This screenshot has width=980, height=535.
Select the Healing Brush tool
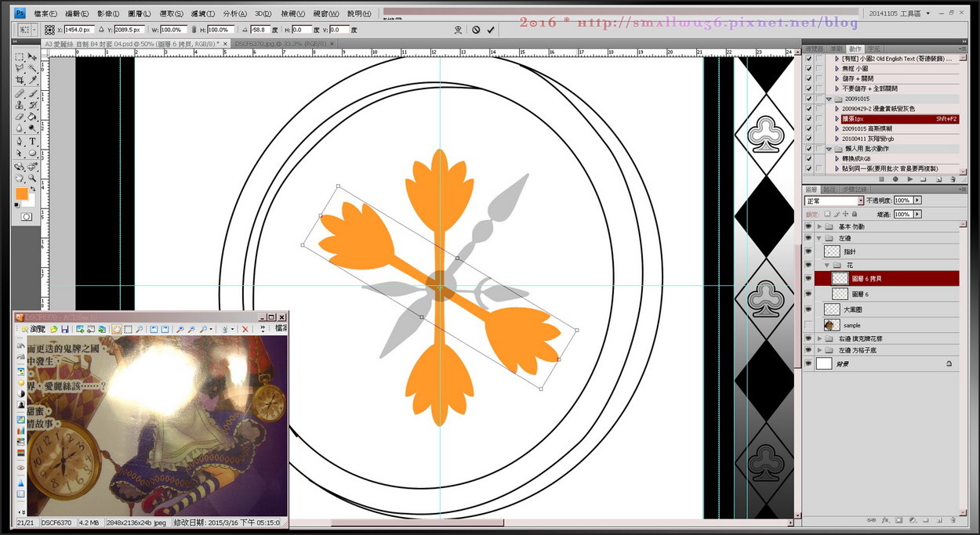click(x=20, y=93)
